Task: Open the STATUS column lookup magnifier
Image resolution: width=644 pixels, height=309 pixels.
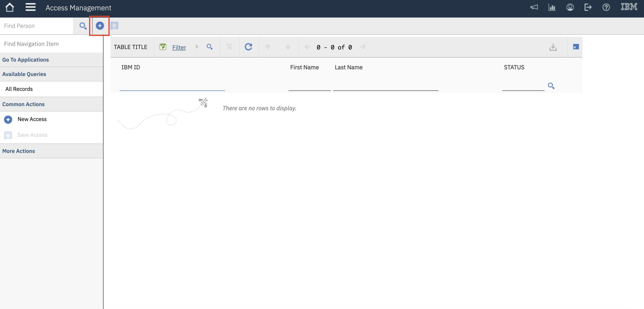Action: tap(552, 86)
